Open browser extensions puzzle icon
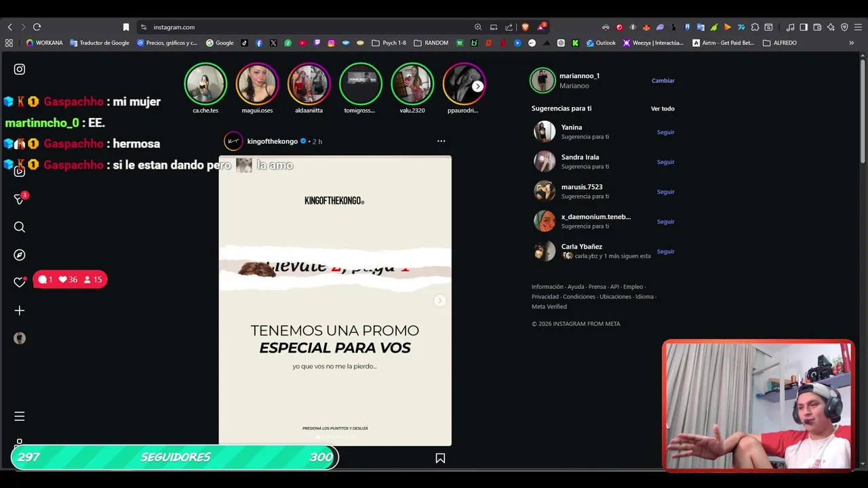The width and height of the screenshot is (868, 488). (x=755, y=27)
